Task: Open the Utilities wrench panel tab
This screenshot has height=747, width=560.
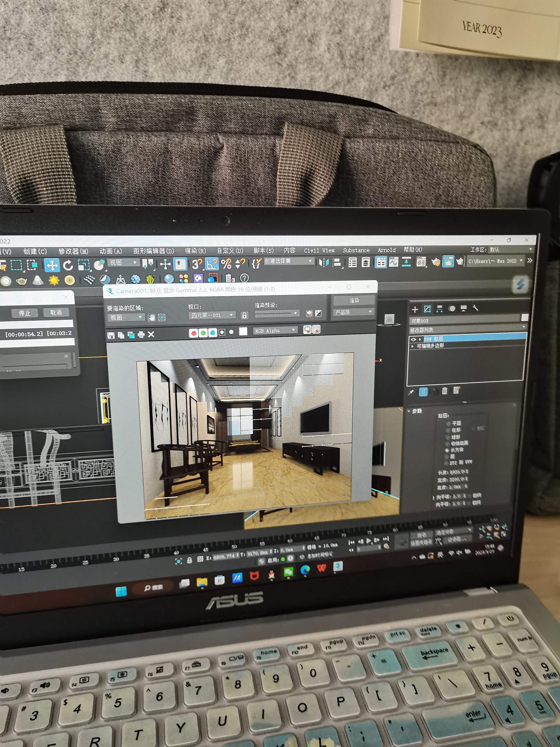Action: tap(475, 308)
